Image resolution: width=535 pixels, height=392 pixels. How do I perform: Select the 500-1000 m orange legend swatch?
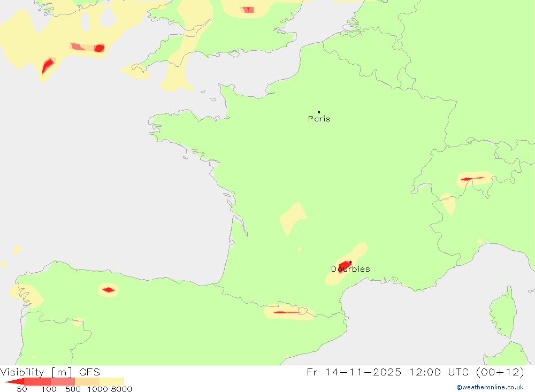(87, 381)
